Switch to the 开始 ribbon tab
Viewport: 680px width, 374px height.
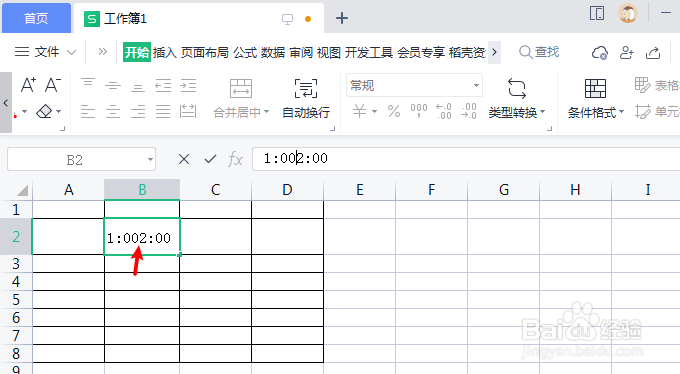tap(137, 52)
